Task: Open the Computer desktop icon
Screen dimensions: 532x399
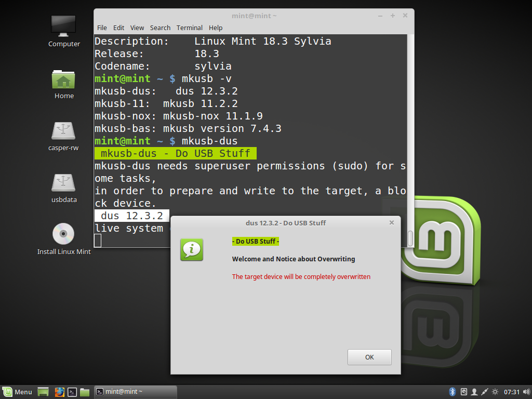Action: [x=64, y=31]
